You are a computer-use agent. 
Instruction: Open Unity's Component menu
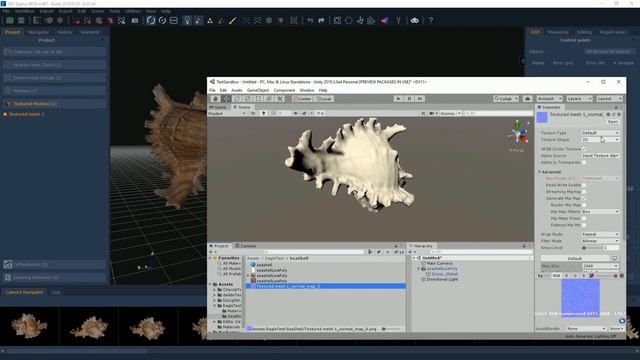[x=284, y=90]
